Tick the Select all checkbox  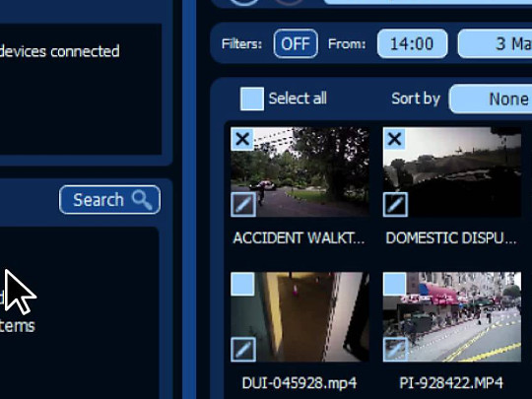(x=252, y=99)
